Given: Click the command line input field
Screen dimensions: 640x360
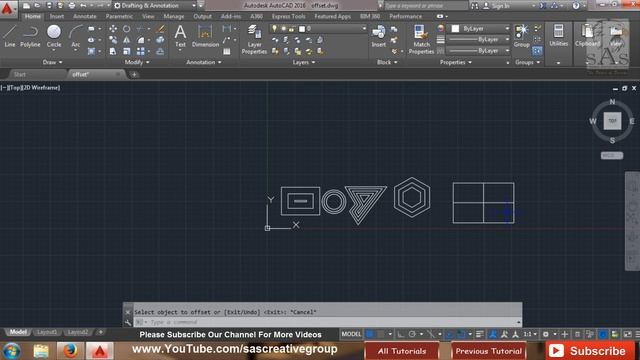Looking at the screenshot, I should click(327, 322).
